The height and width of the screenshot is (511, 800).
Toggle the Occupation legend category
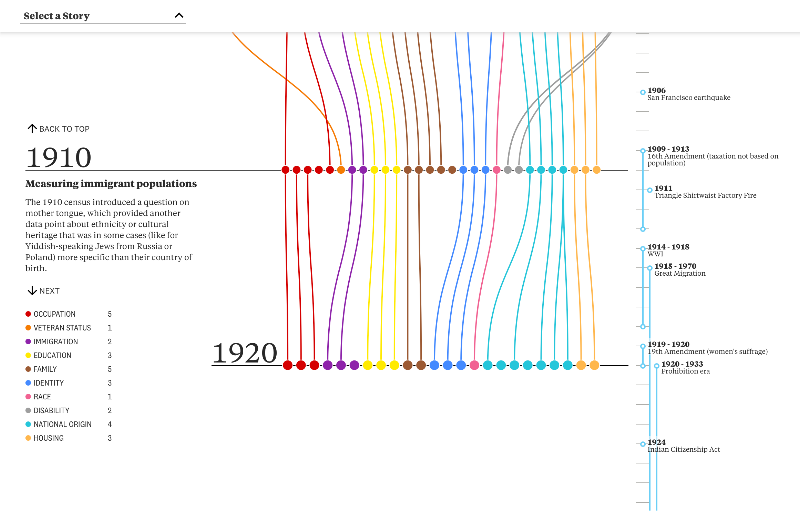54,314
